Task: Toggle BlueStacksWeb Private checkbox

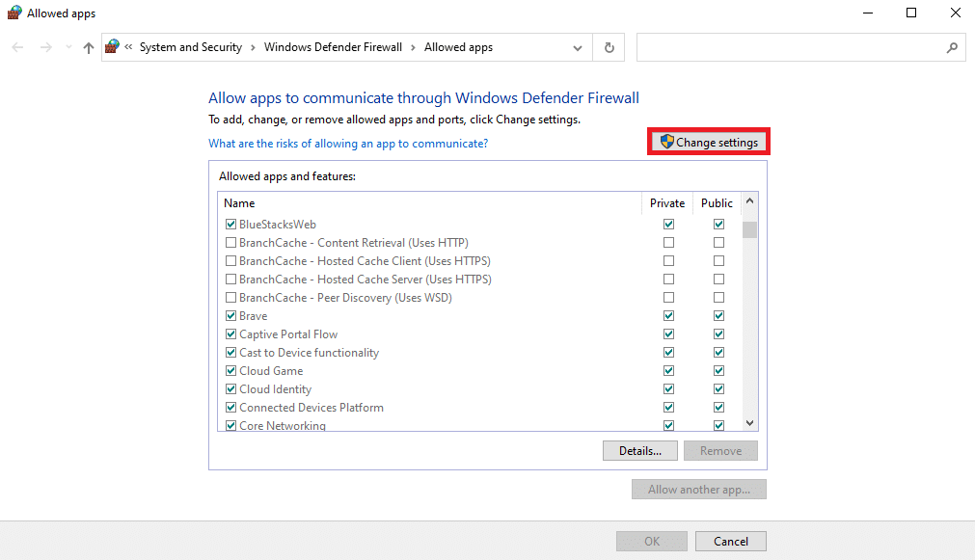Action: (x=668, y=224)
